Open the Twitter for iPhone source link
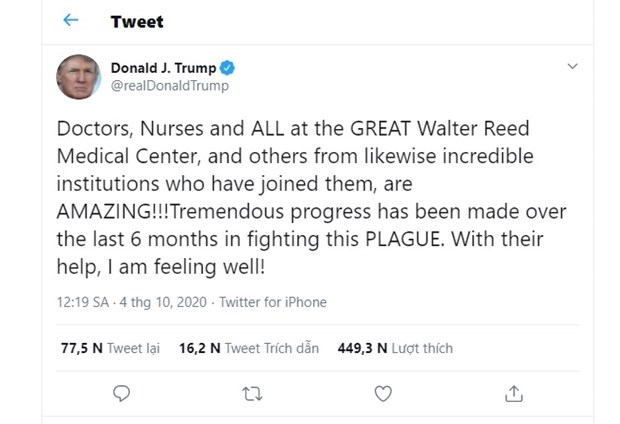Viewport: 620px width, 424px height. tap(272, 302)
